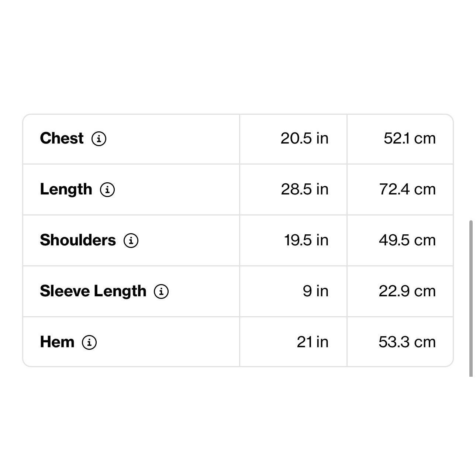This screenshot has width=476, height=476.
Task: Click the 49.5 cm shoulders value
Action: [407, 240]
